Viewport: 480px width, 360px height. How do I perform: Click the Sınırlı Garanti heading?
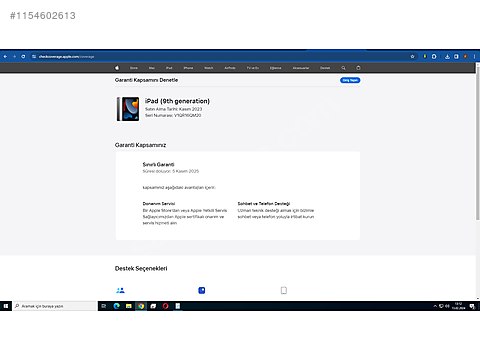[x=158, y=164]
